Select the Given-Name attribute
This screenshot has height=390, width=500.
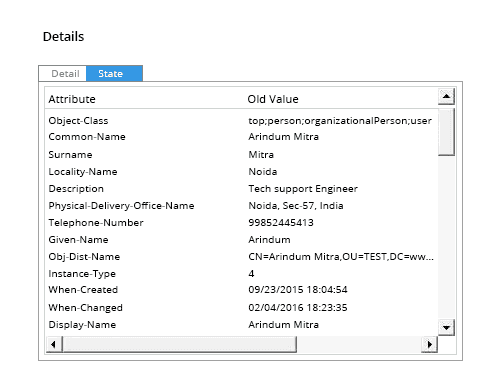[78, 240]
